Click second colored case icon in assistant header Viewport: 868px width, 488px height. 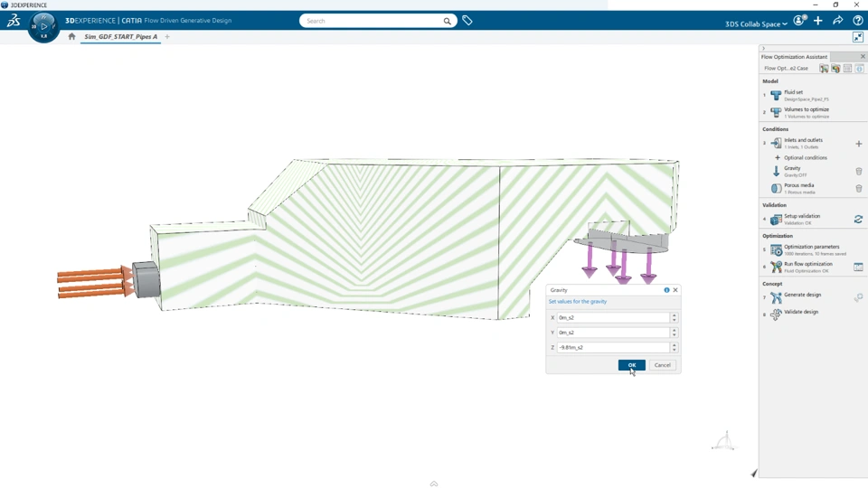[835, 69]
